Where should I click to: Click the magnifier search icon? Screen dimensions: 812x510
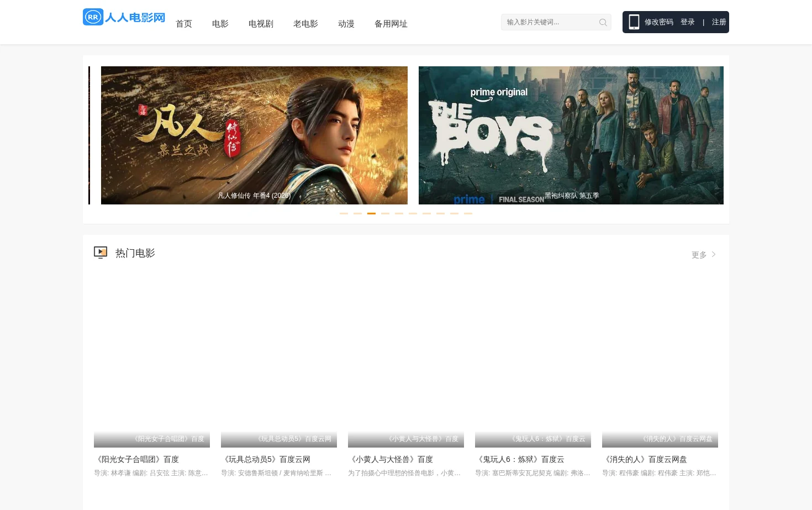[x=603, y=22]
